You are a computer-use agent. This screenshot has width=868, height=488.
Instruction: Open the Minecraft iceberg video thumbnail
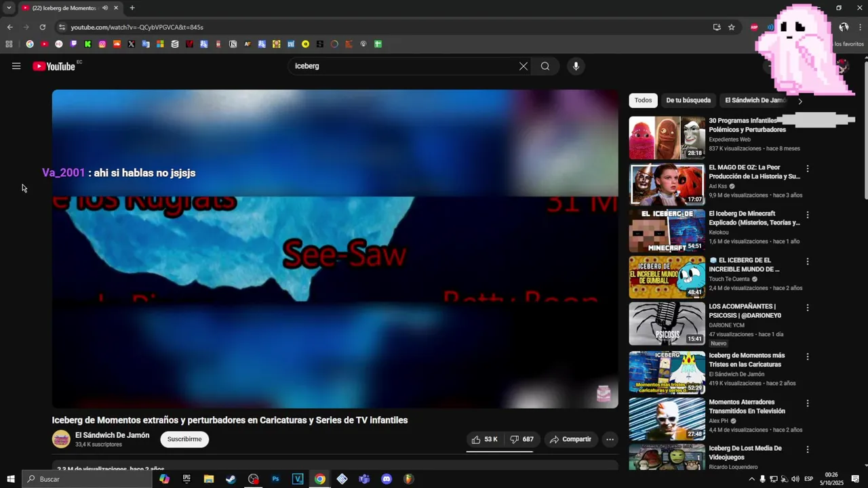pos(667,230)
